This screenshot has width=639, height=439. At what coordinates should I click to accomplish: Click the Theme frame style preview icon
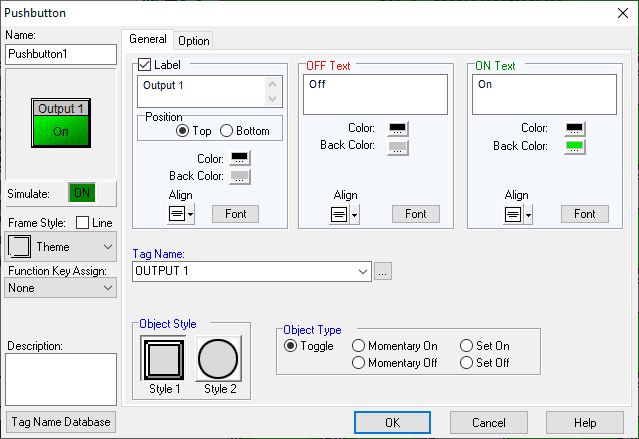tap(19, 247)
